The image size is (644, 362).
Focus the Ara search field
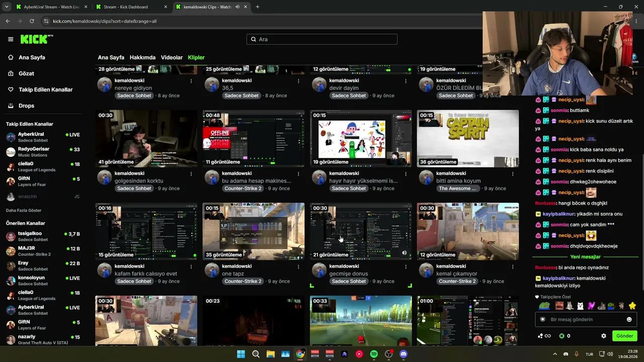[322, 39]
